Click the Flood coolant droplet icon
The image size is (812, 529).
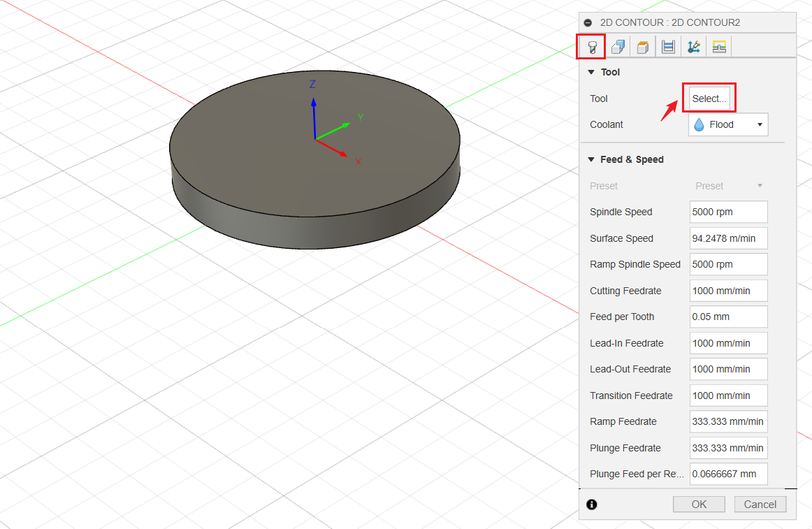coord(699,124)
